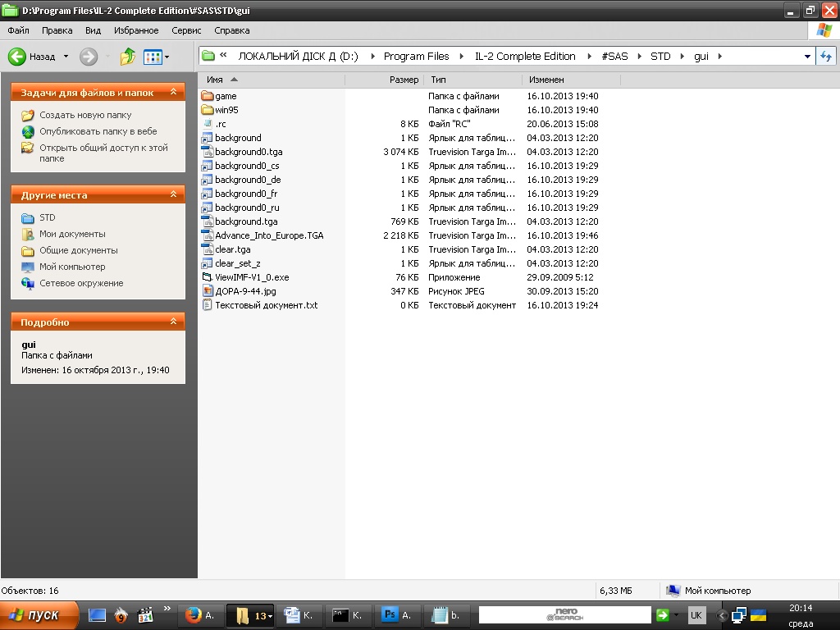Open the Избранное menu
This screenshot has width=840, height=630.
coord(136,30)
